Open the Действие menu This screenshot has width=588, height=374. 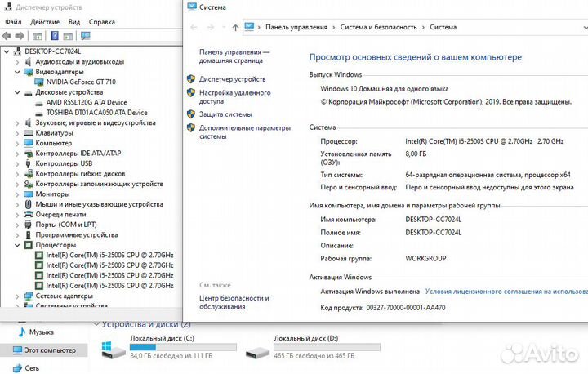tap(45, 22)
